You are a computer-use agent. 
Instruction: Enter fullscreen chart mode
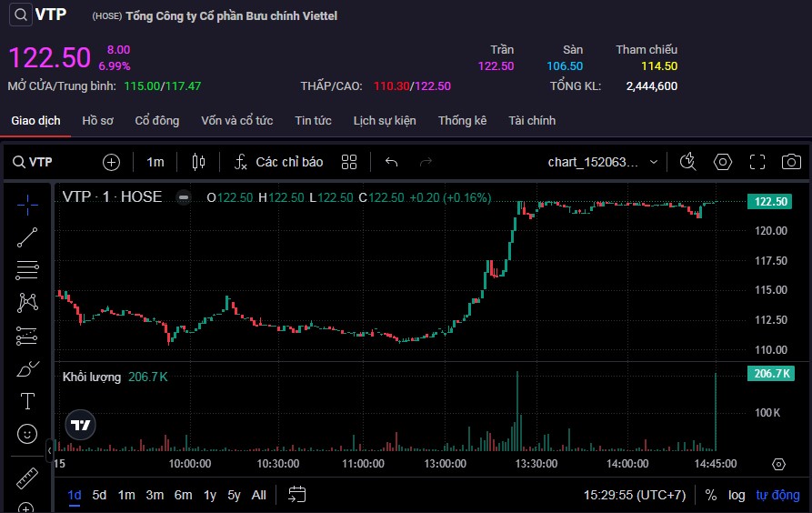pos(757,162)
